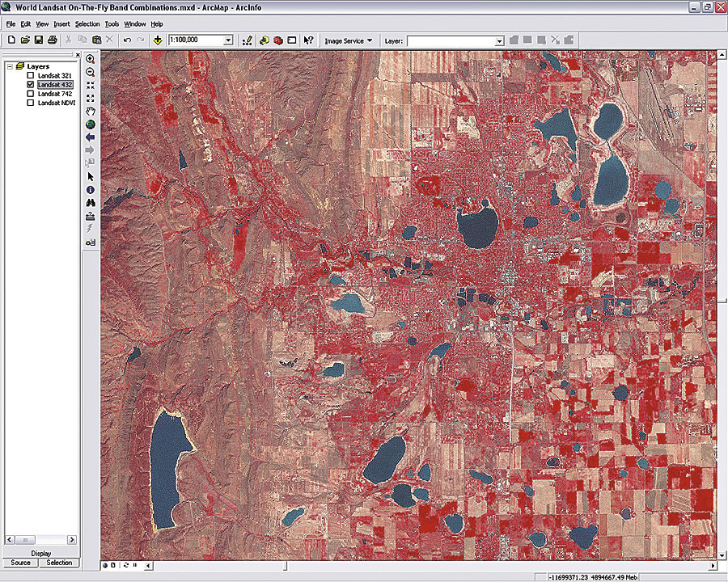Uncheck the Landsat 432 layer
728x582 pixels.
31,84
